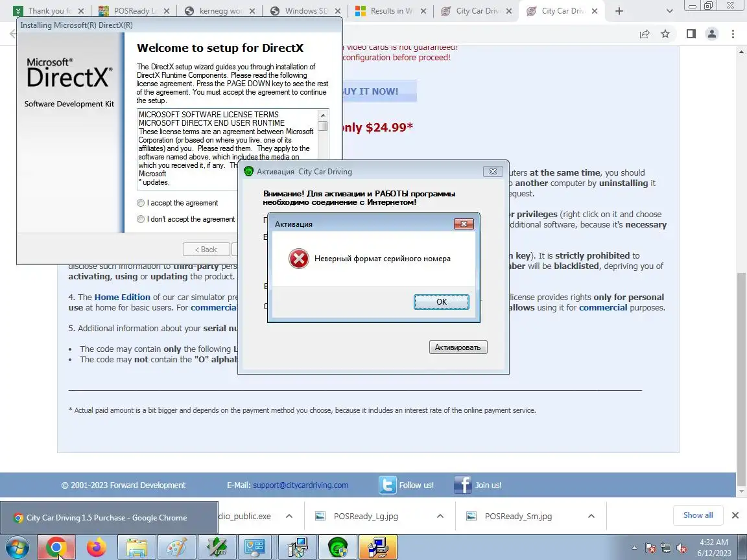The width and height of the screenshot is (747, 560).
Task: Switch to the 'Thank you' tab
Action: pos(47,11)
